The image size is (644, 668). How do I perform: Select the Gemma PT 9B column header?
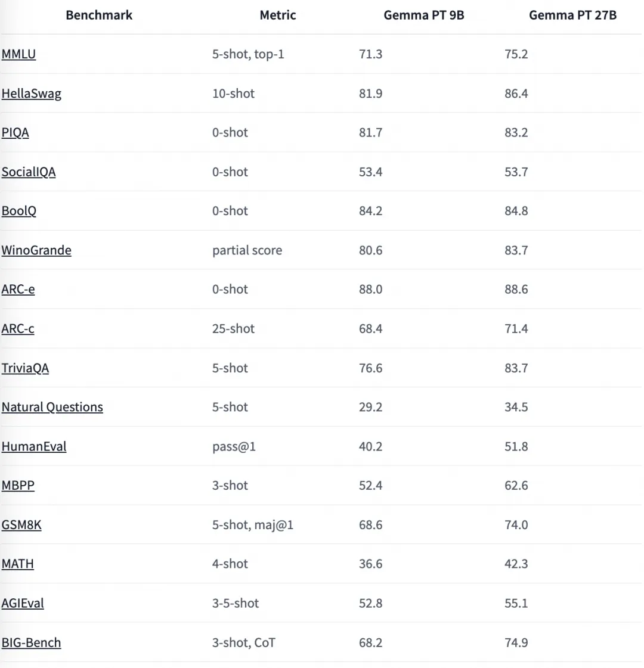(x=423, y=15)
